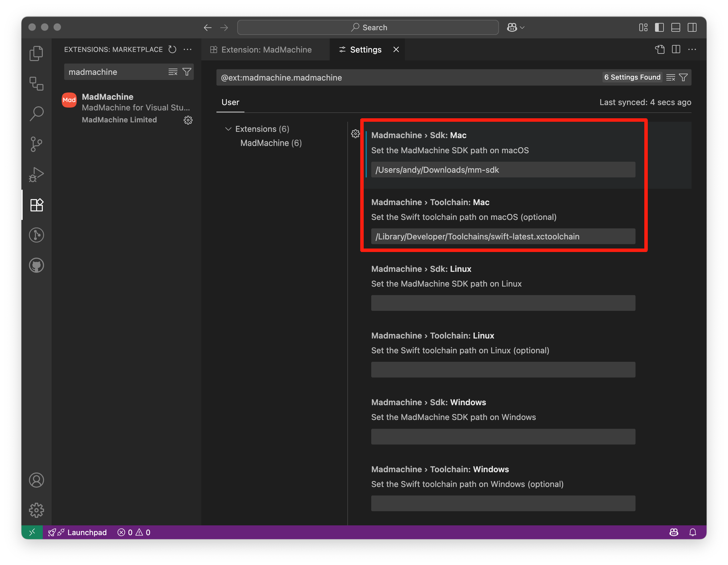This screenshot has height=565, width=728.
Task: Open Settings JSON file icon
Action: [660, 49]
